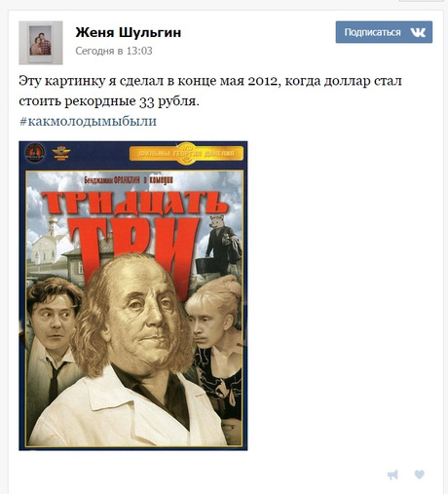448x494 pixels.
Task: Click the round studio logo on poster
Action: tap(35, 152)
